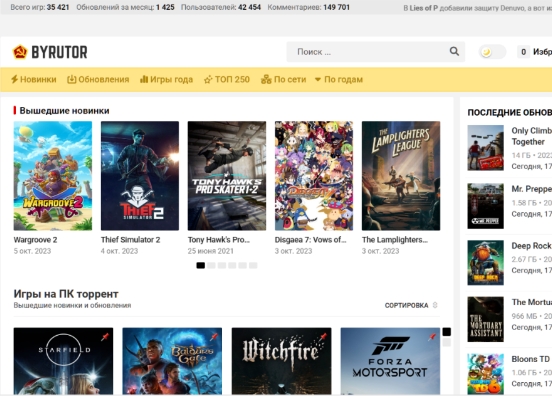Click the pin icon on Witchfire card
The width and height of the screenshot is (552, 398).
pyautogui.click(x=323, y=337)
